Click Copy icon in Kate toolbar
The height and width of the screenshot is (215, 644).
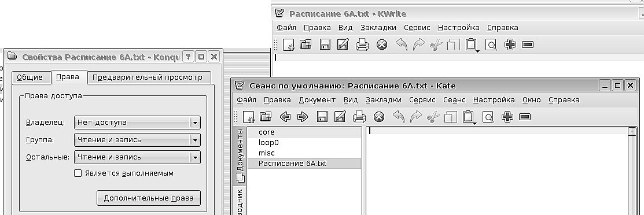click(451, 117)
